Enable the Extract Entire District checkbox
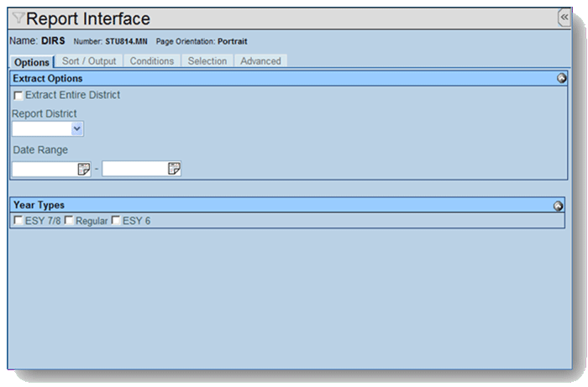 (18, 96)
